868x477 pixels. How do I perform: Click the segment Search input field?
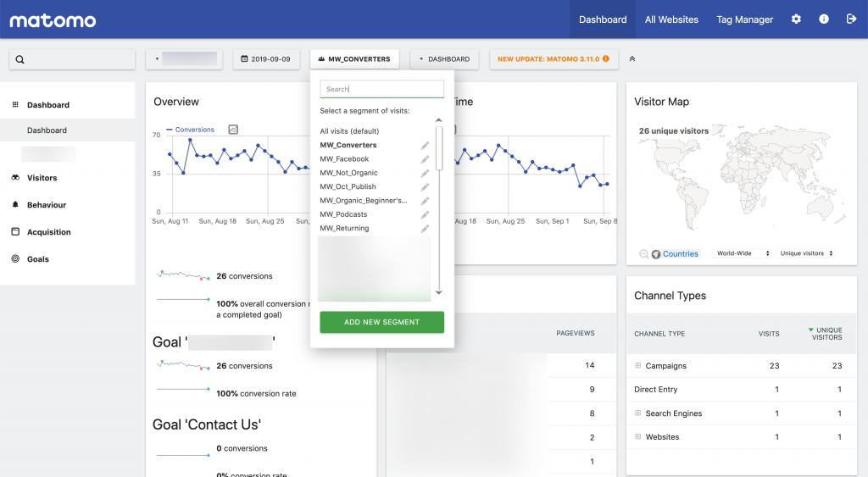point(382,89)
